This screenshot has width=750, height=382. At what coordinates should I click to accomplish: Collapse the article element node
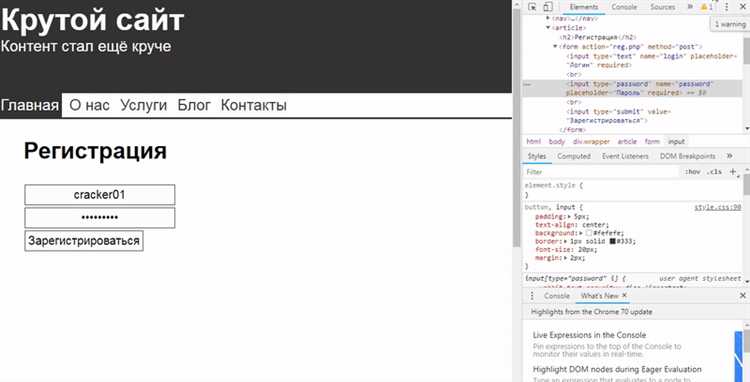[x=548, y=28]
